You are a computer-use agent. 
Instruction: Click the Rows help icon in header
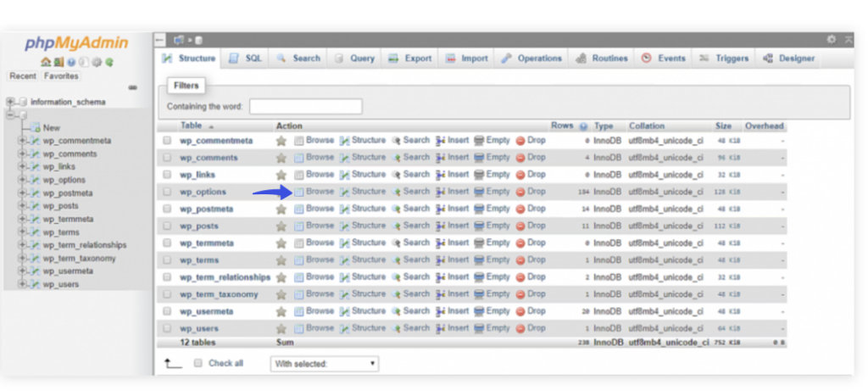tap(583, 126)
